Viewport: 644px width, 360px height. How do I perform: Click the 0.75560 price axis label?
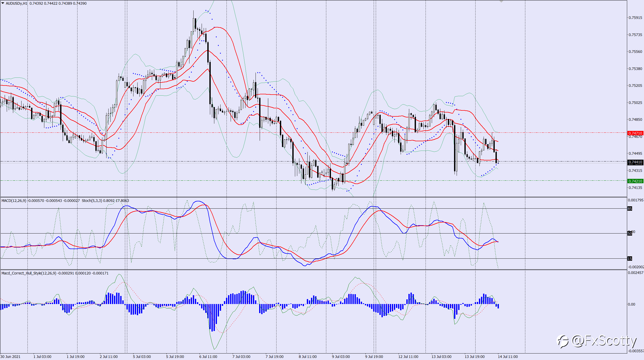click(635, 52)
